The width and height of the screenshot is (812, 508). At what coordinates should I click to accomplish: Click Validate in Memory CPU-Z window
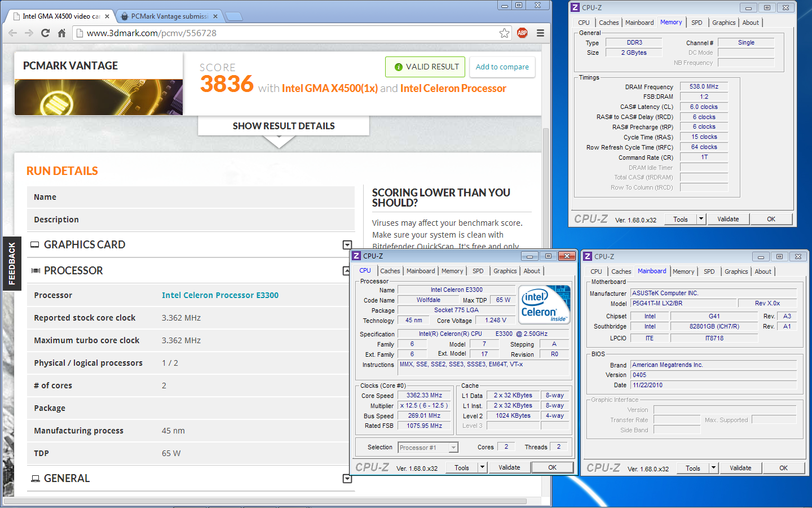(x=728, y=220)
